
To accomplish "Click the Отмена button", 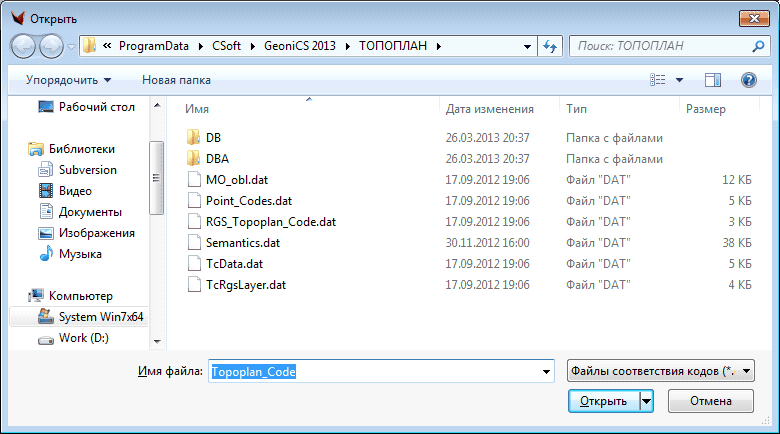I will pos(710,401).
